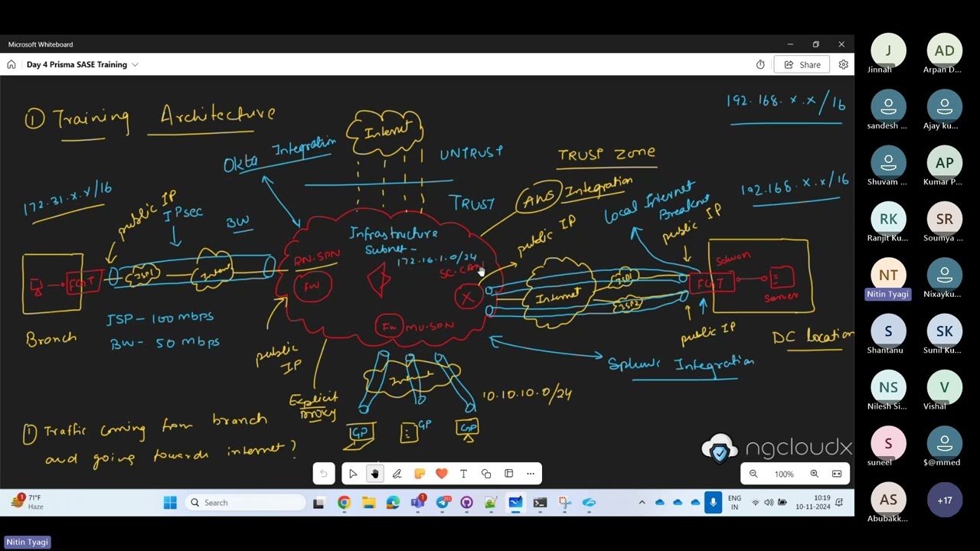
Task: Open Microsoft Edge from taskbar
Action: click(x=393, y=503)
